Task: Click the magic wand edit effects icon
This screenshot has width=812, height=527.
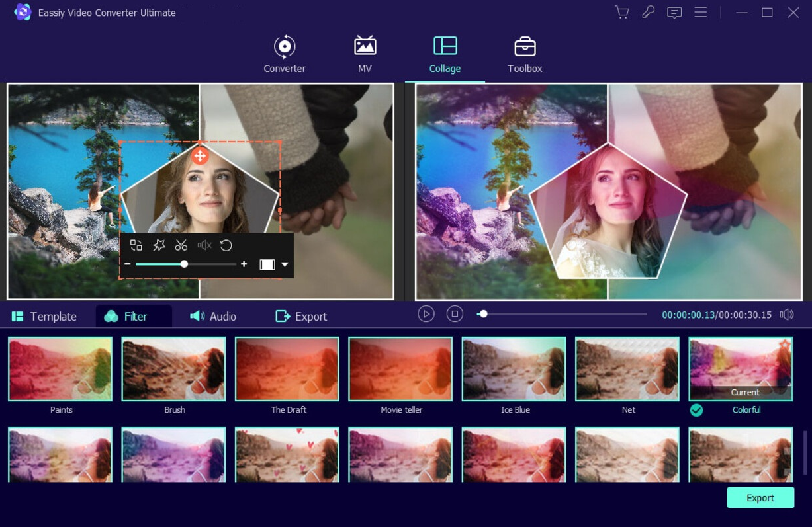Action: pos(159,245)
